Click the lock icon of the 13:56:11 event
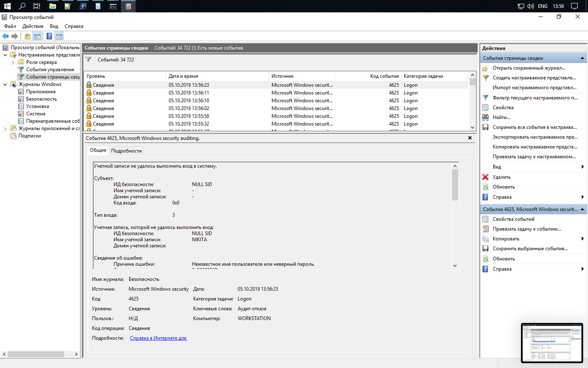Screen dimensions: 588x368 click(89, 92)
